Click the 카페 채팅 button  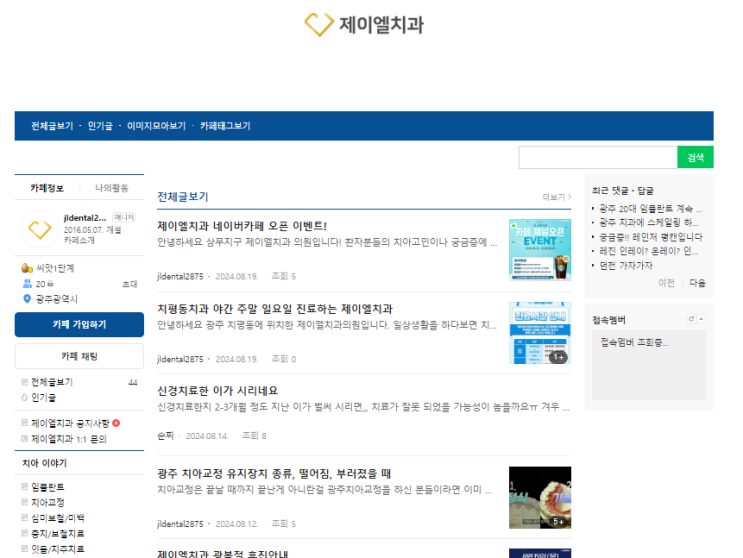pyautogui.click(x=79, y=356)
